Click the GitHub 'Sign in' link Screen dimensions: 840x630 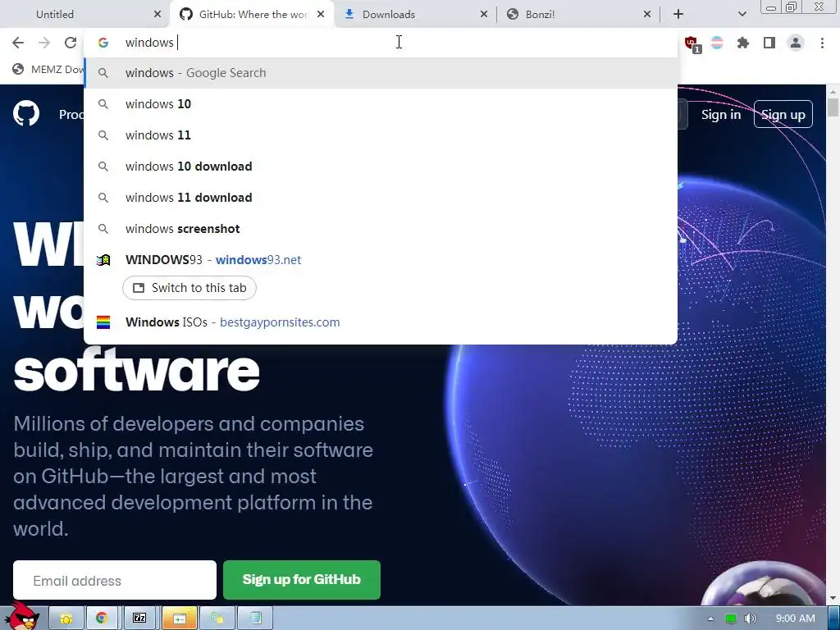[x=721, y=115]
